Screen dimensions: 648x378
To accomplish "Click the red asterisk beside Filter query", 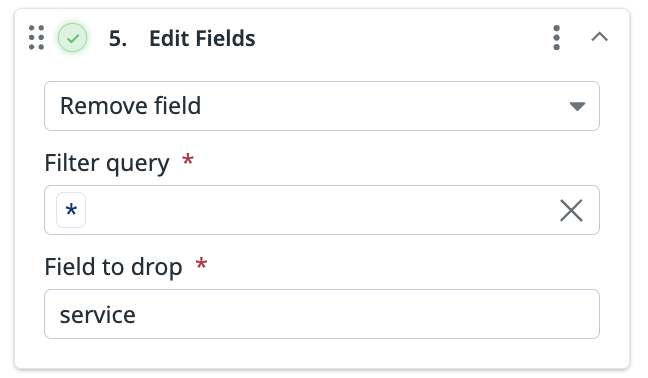I will (x=188, y=159).
